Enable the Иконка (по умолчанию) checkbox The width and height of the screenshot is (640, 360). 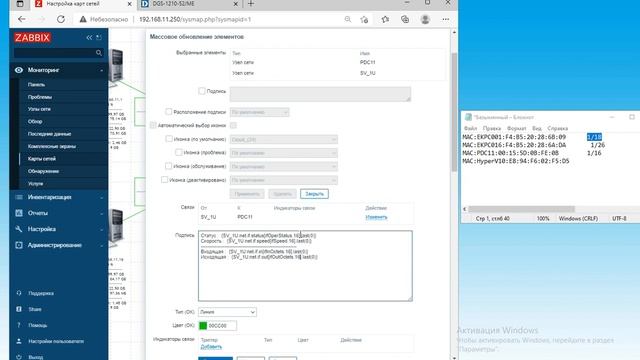[x=169, y=139]
